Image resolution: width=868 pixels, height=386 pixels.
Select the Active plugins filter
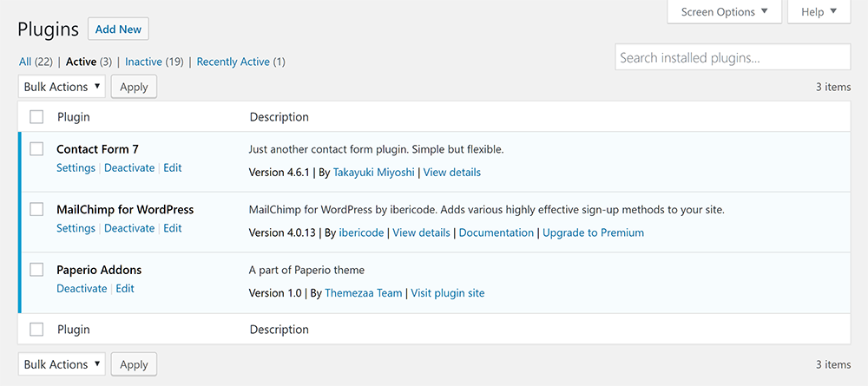(81, 62)
